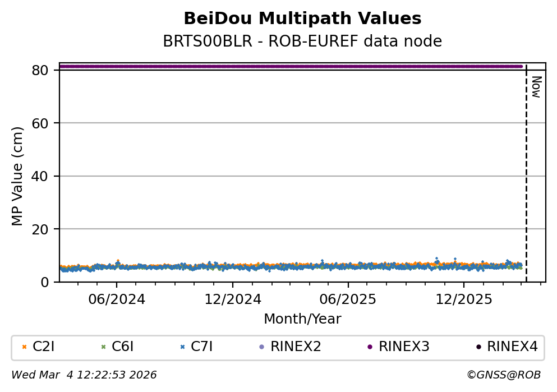557x392 pixels.
Task: Click the green C6I legend marker
Action: coord(103,347)
